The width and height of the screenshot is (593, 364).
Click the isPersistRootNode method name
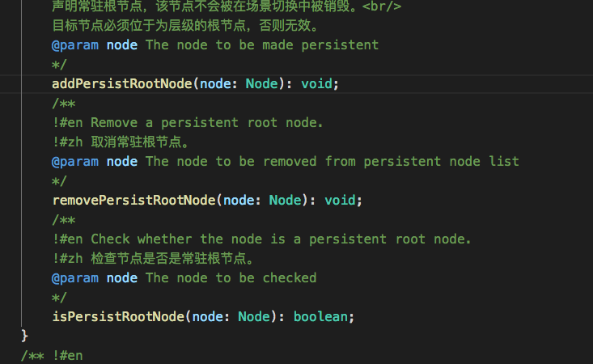coord(118,316)
